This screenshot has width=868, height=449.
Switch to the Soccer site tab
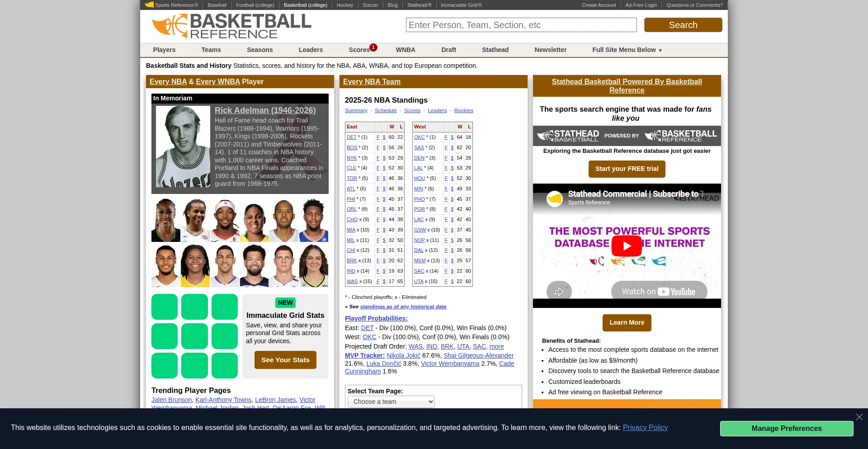point(370,5)
